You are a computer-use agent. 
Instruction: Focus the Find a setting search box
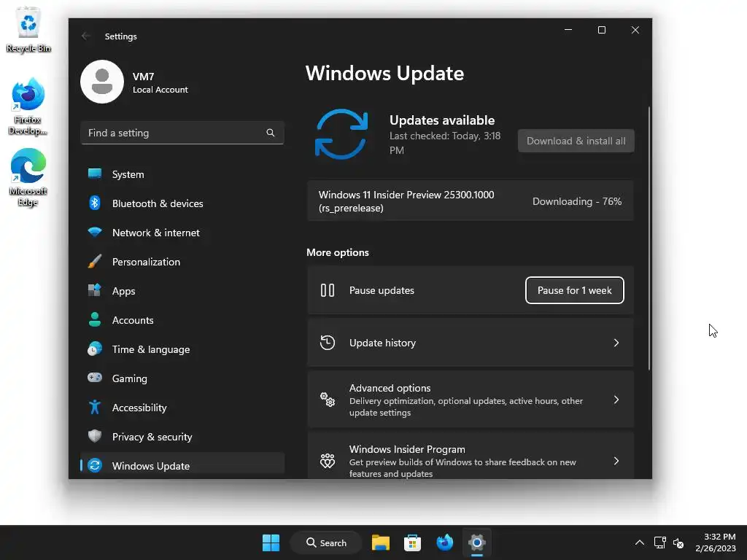tap(182, 133)
